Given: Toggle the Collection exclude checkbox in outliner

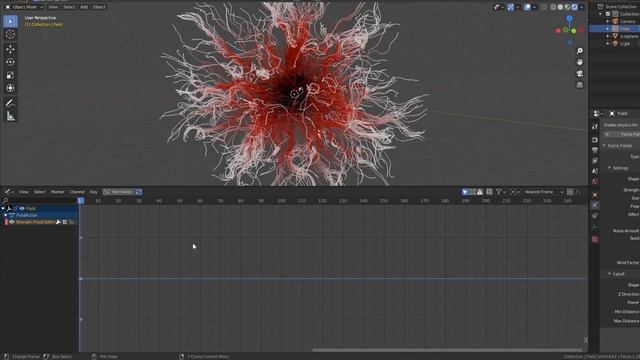Looking at the screenshot, I should (x=608, y=14).
